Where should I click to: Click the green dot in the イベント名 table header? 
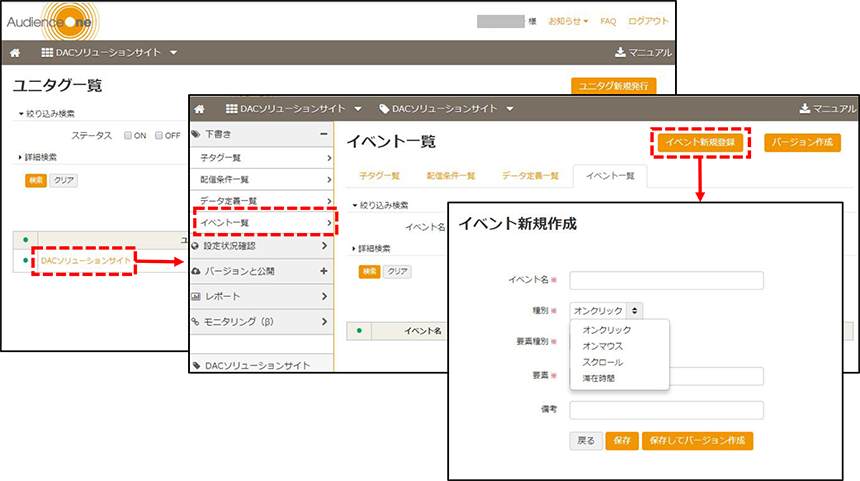click(x=359, y=331)
